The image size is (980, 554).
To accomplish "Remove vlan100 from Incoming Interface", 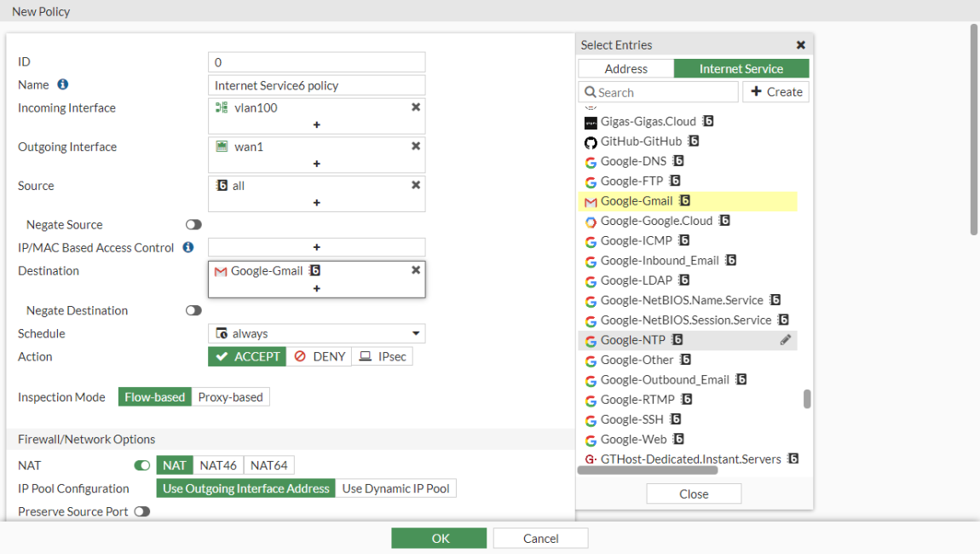I will coord(416,107).
